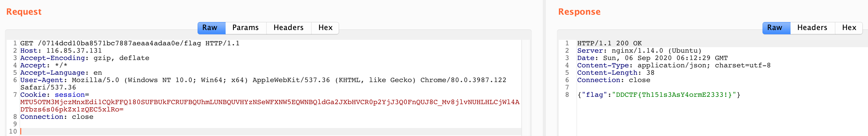868x136 pixels.
Task: Click the GET /flag request line
Action: point(130,43)
